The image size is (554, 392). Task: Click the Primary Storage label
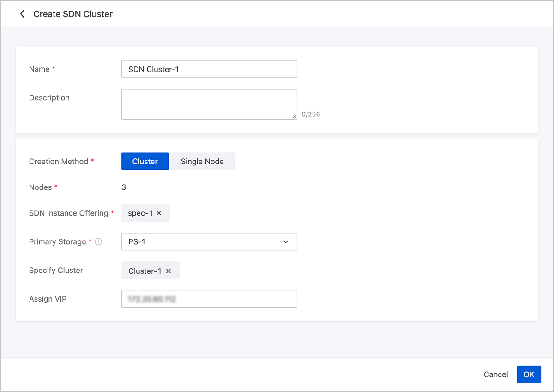click(57, 242)
